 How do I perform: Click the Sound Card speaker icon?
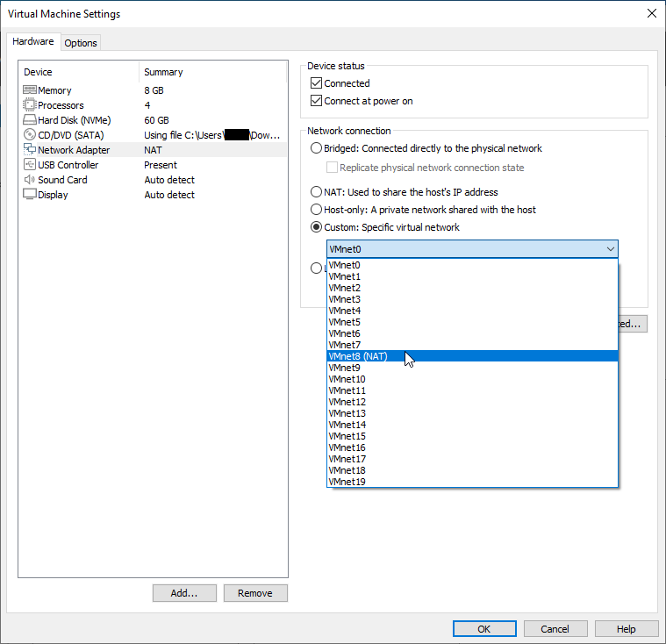(x=29, y=179)
